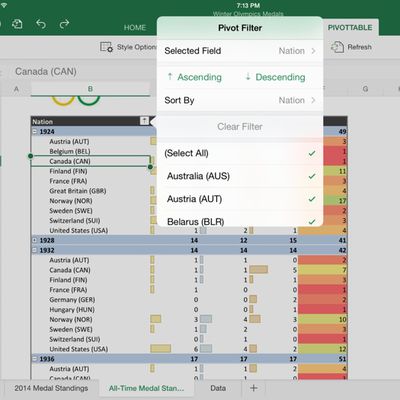
Task: Open the file save icon in header
Action: tap(17, 24)
